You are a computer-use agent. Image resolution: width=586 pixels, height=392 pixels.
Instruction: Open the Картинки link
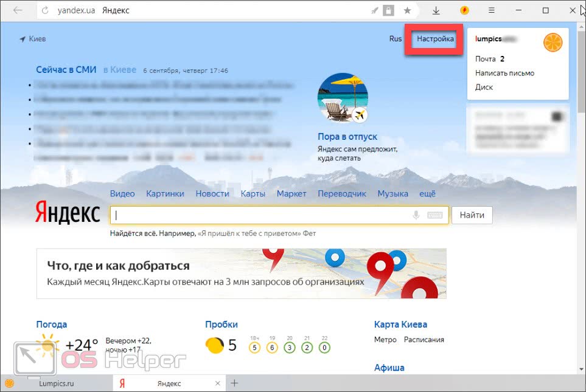point(165,194)
